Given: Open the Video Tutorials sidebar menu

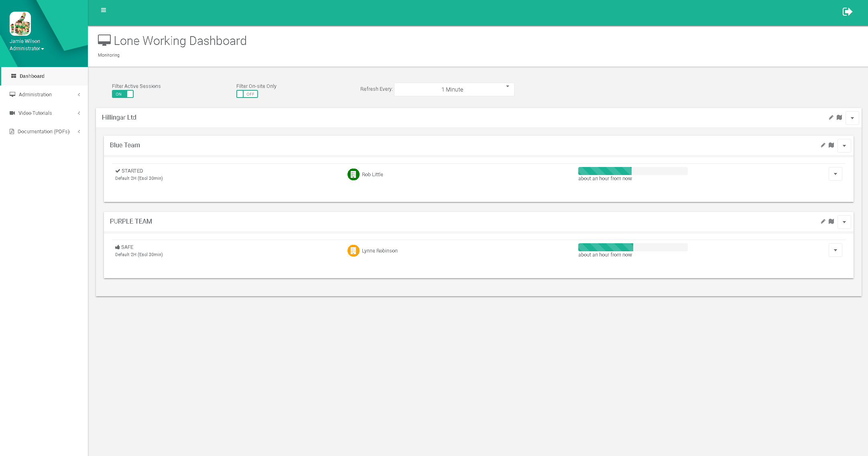Looking at the screenshot, I should [x=44, y=113].
